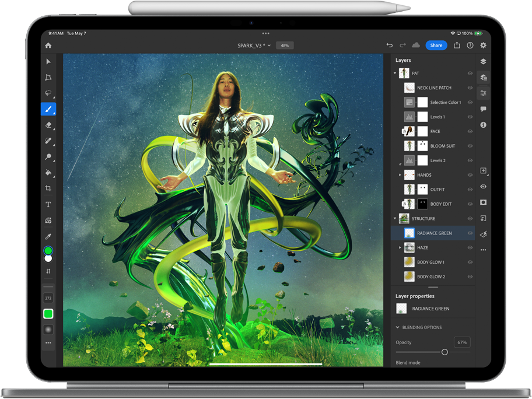Activate the Type tool
This screenshot has height=399, width=532.
(x=48, y=205)
